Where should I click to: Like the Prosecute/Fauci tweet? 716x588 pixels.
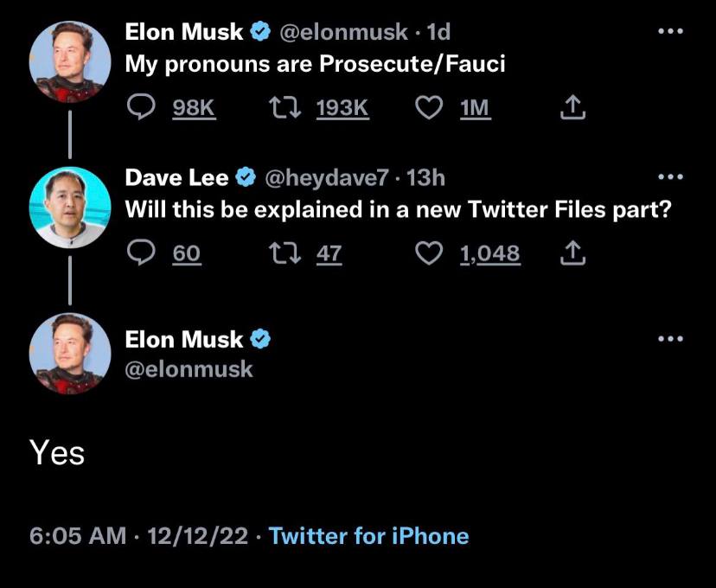[x=430, y=107]
